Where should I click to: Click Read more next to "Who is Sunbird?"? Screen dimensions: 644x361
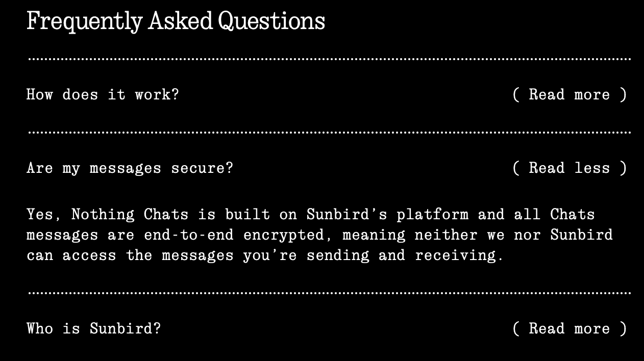[570, 328]
